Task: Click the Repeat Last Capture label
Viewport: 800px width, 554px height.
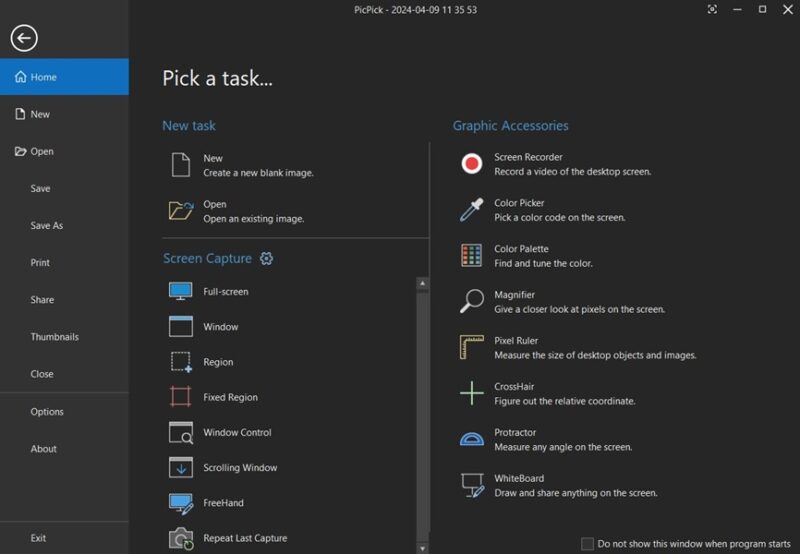Action: (x=245, y=538)
